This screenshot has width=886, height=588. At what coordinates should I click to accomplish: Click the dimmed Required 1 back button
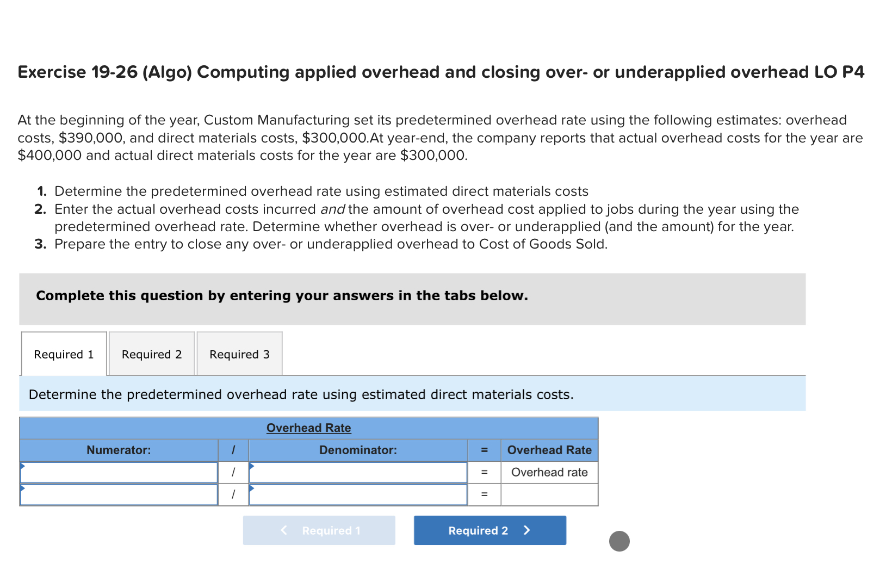click(x=319, y=530)
